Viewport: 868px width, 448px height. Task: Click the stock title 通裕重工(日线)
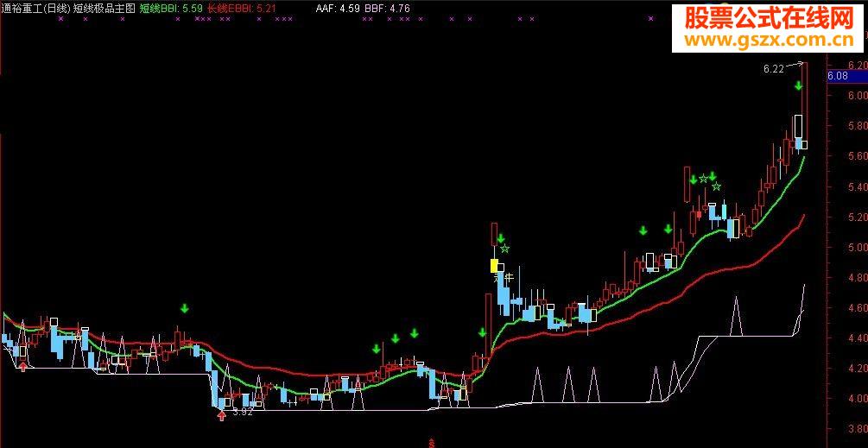pyautogui.click(x=36, y=8)
